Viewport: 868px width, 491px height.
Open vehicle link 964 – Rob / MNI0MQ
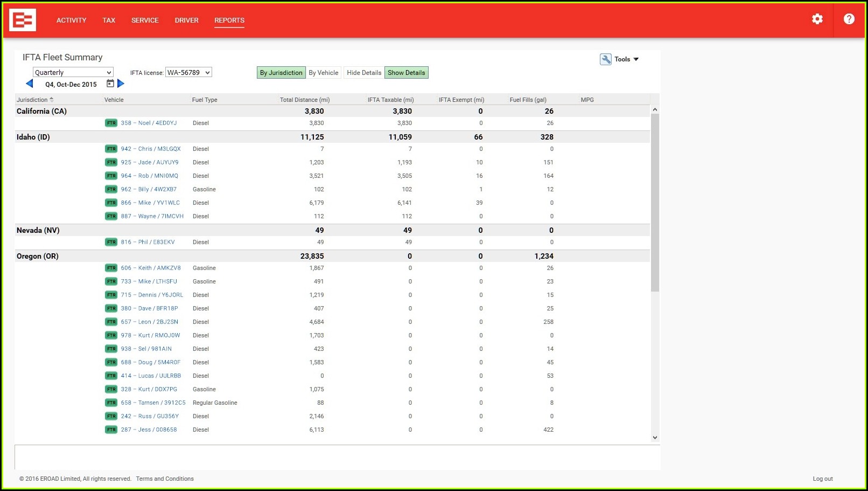149,176
